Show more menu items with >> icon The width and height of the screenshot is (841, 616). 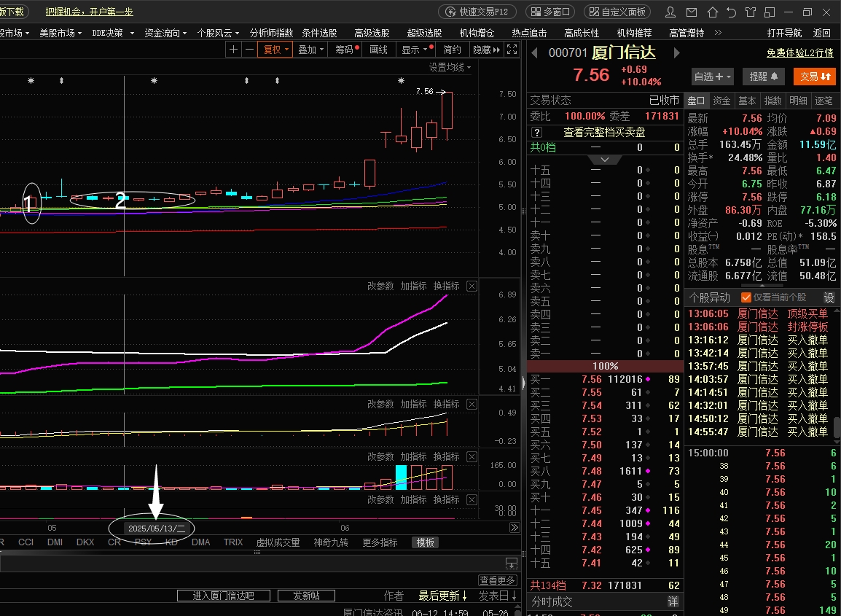coord(718,33)
